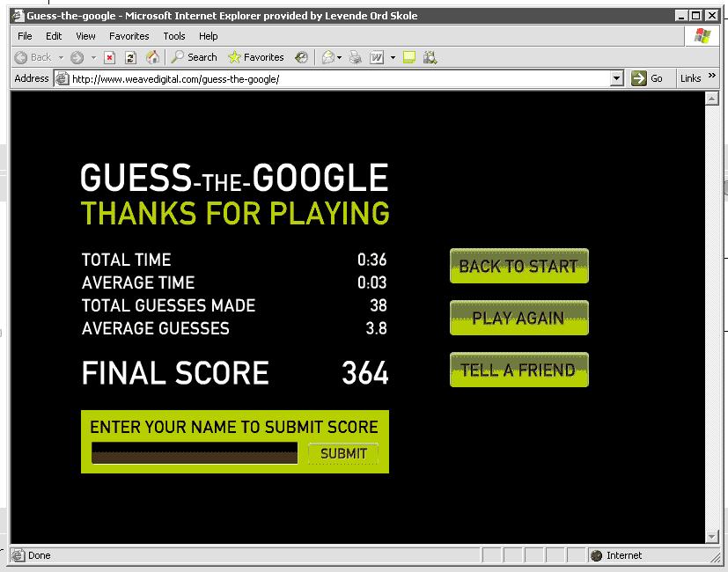This screenshot has width=728, height=572.
Task: Expand the Back button history dropdown
Action: [61, 57]
